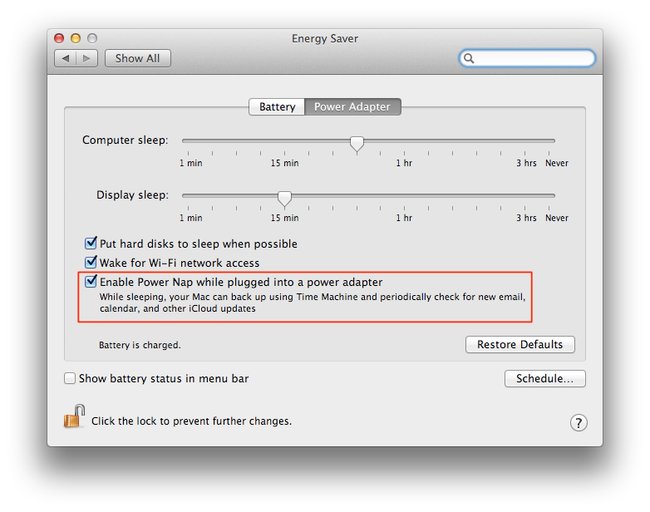Focus the search input field

(x=527, y=58)
